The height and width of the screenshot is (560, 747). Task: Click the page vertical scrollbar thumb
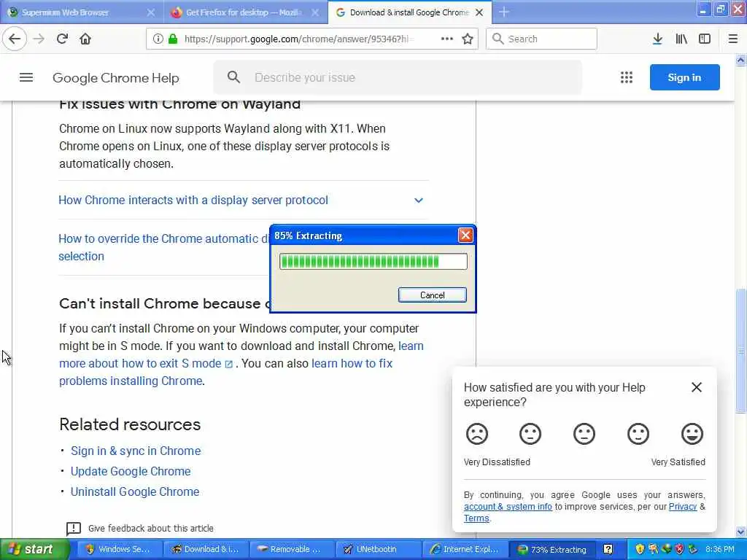740,351
